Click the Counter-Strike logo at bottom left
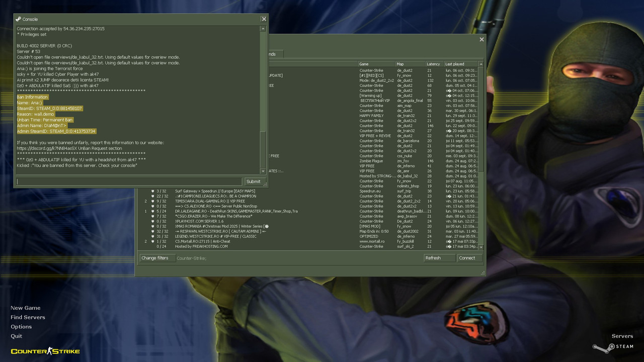Image resolution: width=644 pixels, height=362 pixels. click(x=45, y=351)
